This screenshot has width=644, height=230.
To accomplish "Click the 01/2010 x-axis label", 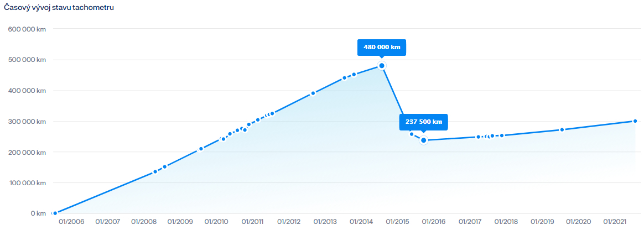I will point(216,222).
